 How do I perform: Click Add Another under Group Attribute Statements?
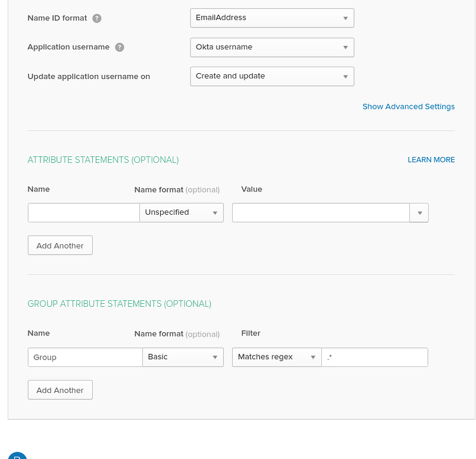pyautogui.click(x=60, y=390)
